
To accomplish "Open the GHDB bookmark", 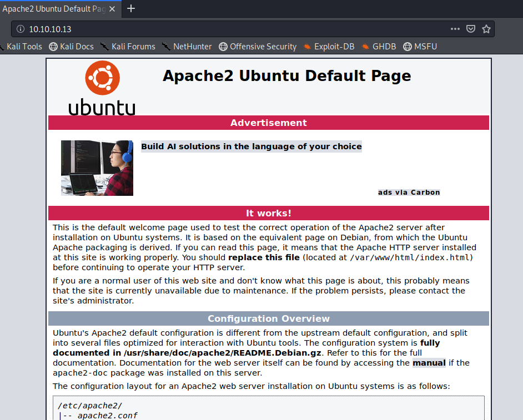I will (x=379, y=47).
